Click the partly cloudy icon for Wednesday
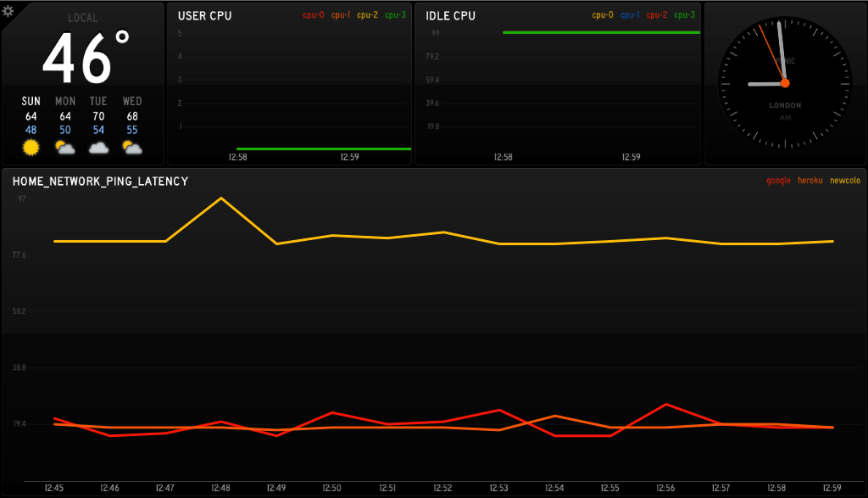 131,148
